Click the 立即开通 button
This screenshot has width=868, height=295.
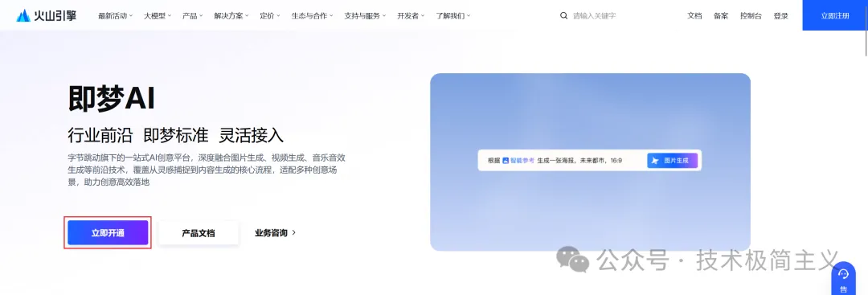[x=108, y=233]
